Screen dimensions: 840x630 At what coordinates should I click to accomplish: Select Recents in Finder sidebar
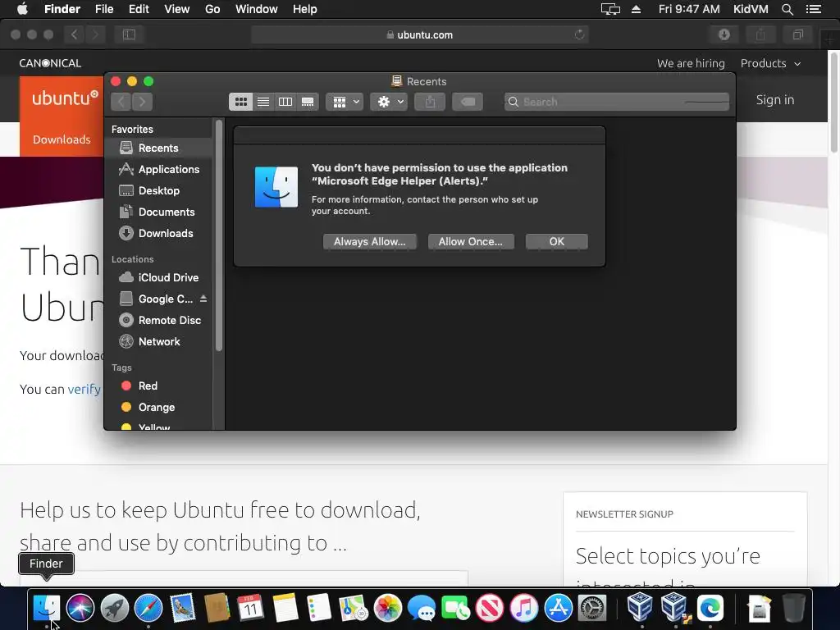(159, 148)
